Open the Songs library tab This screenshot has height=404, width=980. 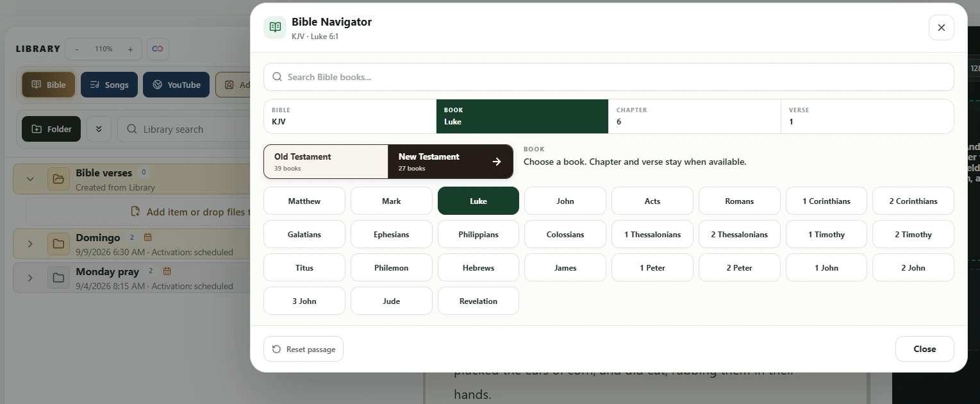(x=109, y=85)
